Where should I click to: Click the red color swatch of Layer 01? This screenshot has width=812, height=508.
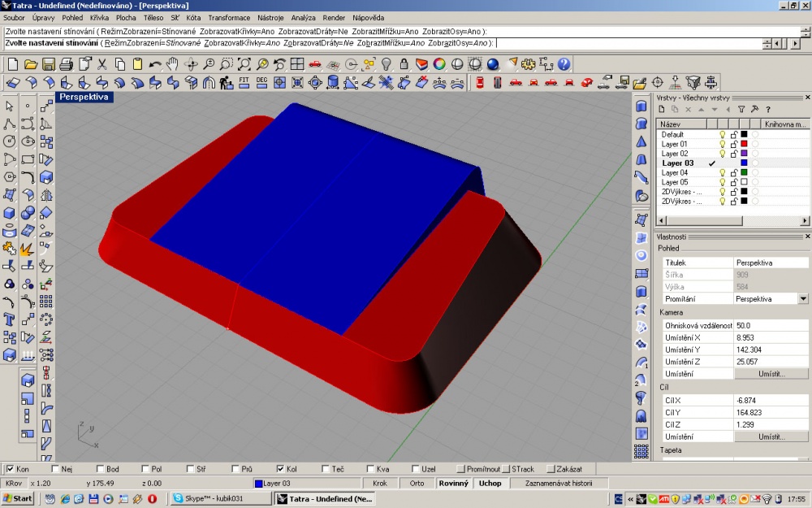coord(744,144)
